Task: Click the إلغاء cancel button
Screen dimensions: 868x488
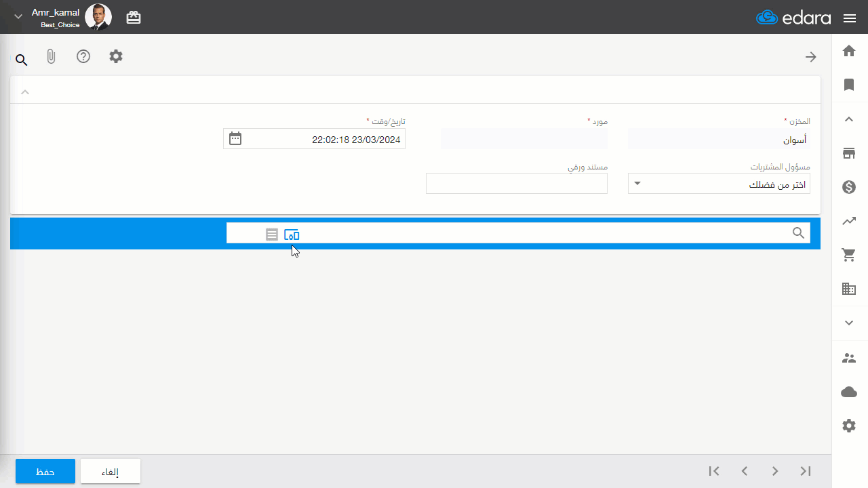Action: (111, 472)
